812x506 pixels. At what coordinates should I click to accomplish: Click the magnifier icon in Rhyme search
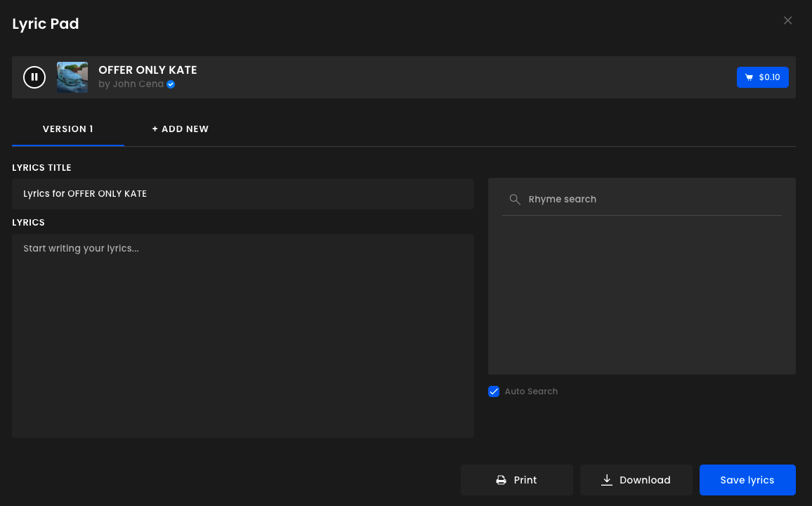coord(515,199)
